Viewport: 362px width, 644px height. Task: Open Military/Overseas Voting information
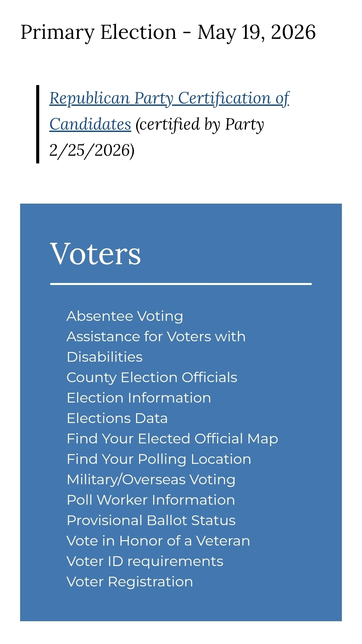(x=151, y=480)
